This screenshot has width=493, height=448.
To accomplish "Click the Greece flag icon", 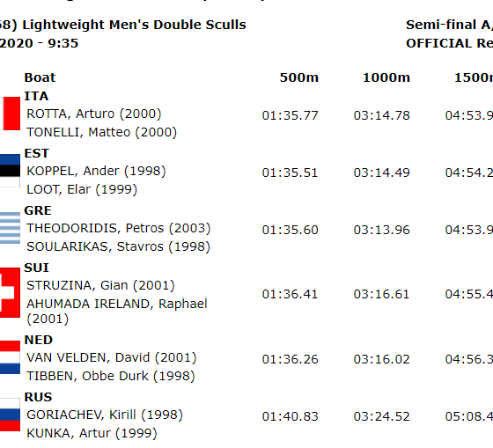I will 10,228.
